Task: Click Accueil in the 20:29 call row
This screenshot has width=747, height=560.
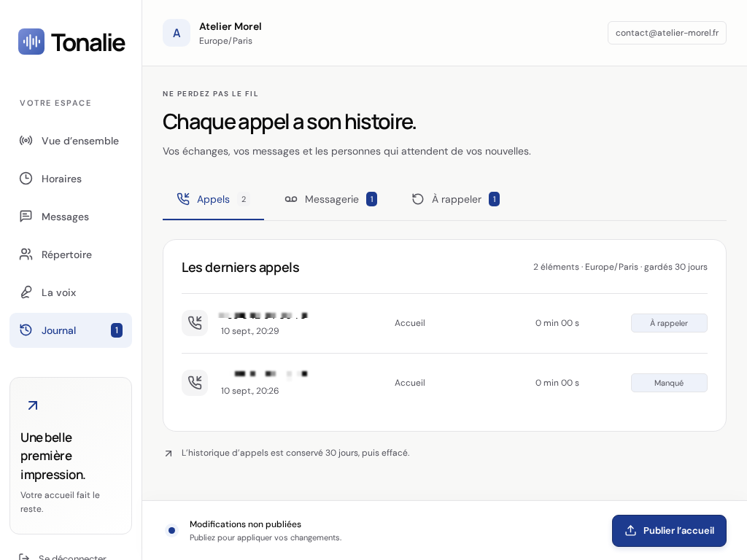Action: tap(410, 323)
